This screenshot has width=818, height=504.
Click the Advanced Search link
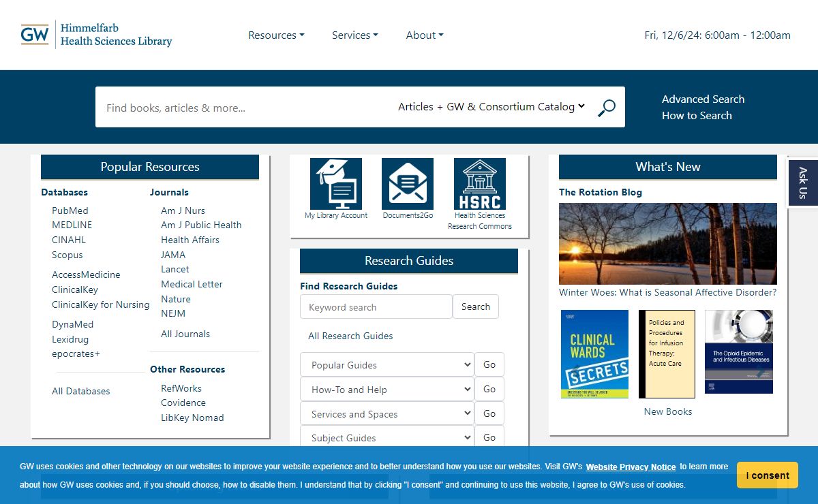pos(703,99)
